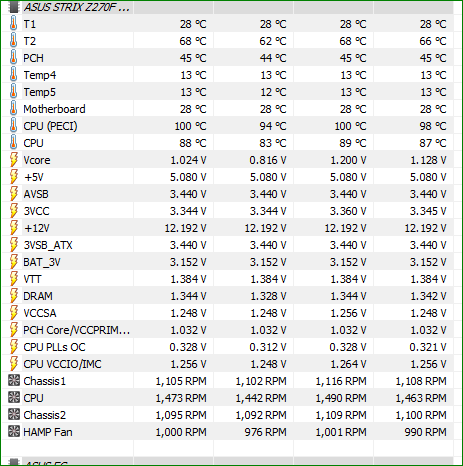Select the Temp4 sensor label
Viewport: 463px width, 466px height.
(x=39, y=75)
